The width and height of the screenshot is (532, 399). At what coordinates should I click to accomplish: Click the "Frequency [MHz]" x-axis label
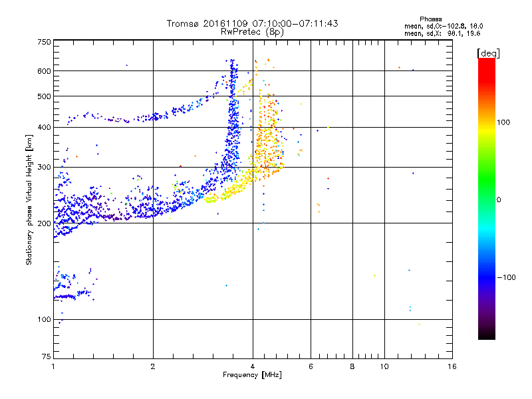[252, 375]
